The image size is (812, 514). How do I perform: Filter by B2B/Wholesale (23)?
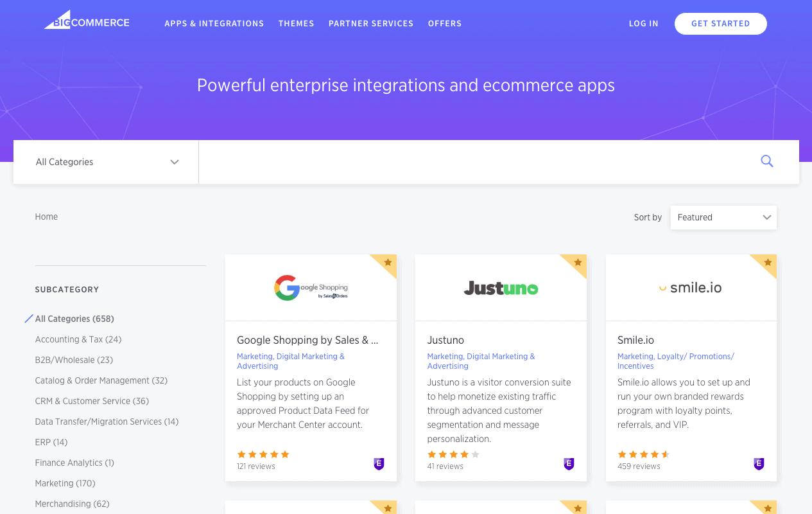click(74, 360)
